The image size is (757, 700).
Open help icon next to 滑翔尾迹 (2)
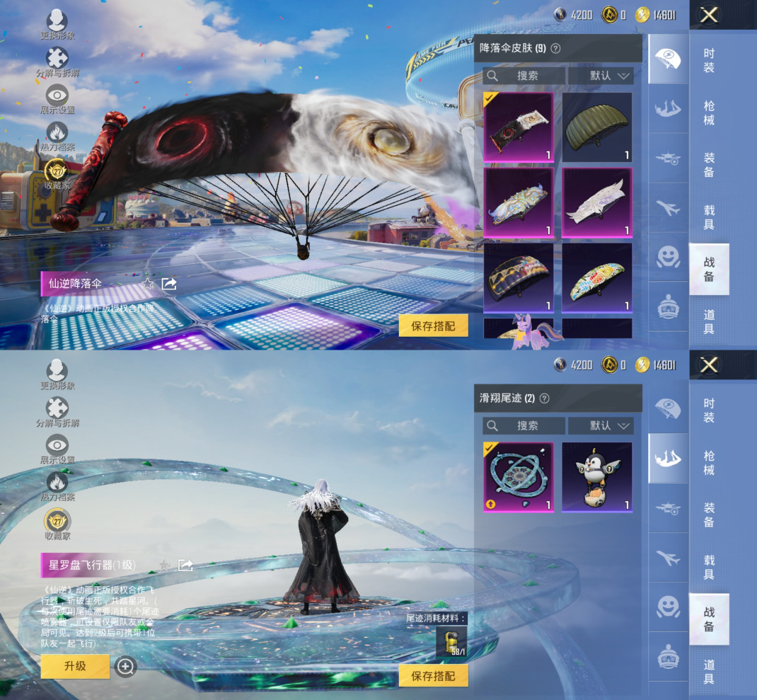545,398
